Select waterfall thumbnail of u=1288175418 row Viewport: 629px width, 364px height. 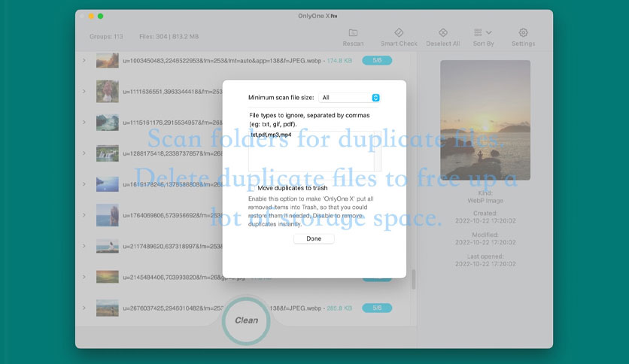108,153
